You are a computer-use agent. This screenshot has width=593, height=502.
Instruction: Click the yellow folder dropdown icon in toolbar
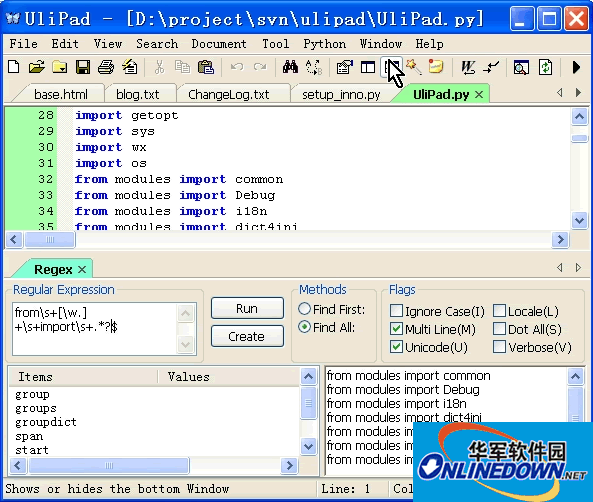click(60, 67)
